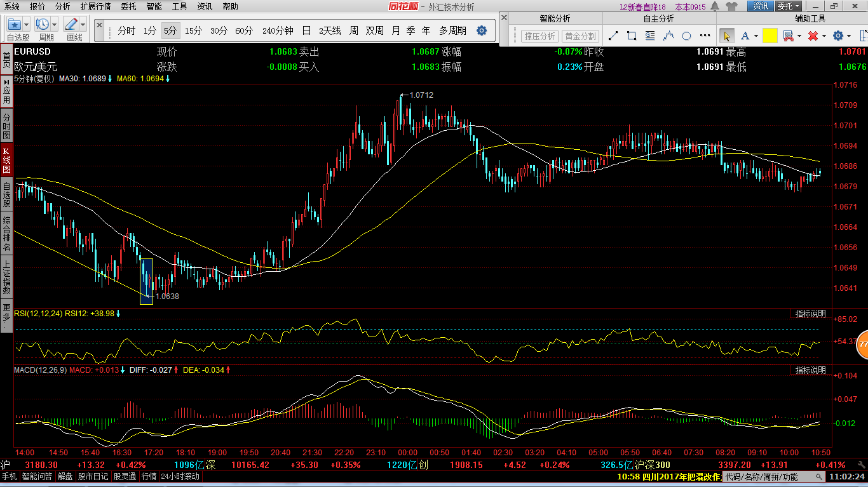Image resolution: width=868 pixels, height=487 pixels.
Task: Switch to 分时 period
Action: tap(126, 30)
